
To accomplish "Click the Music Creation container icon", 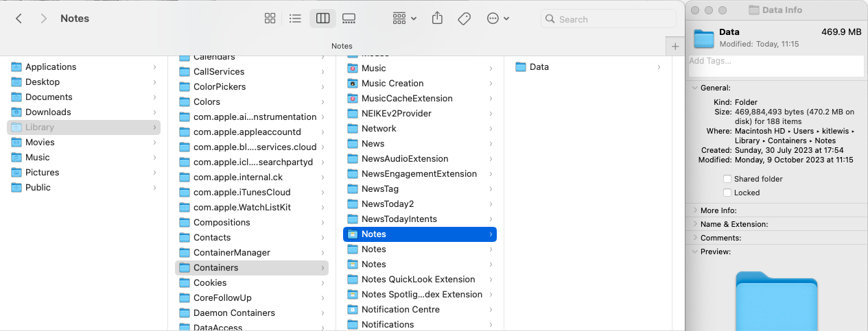I will tap(353, 83).
